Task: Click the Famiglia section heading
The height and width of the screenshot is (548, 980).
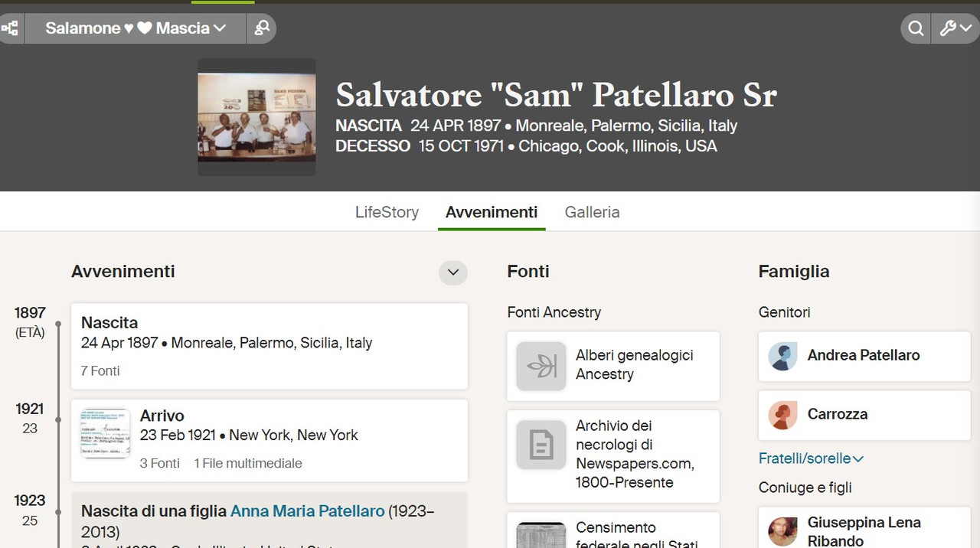Action: [794, 272]
